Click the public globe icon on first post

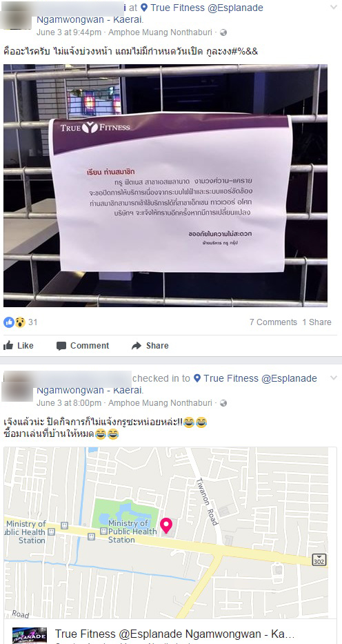223,32
